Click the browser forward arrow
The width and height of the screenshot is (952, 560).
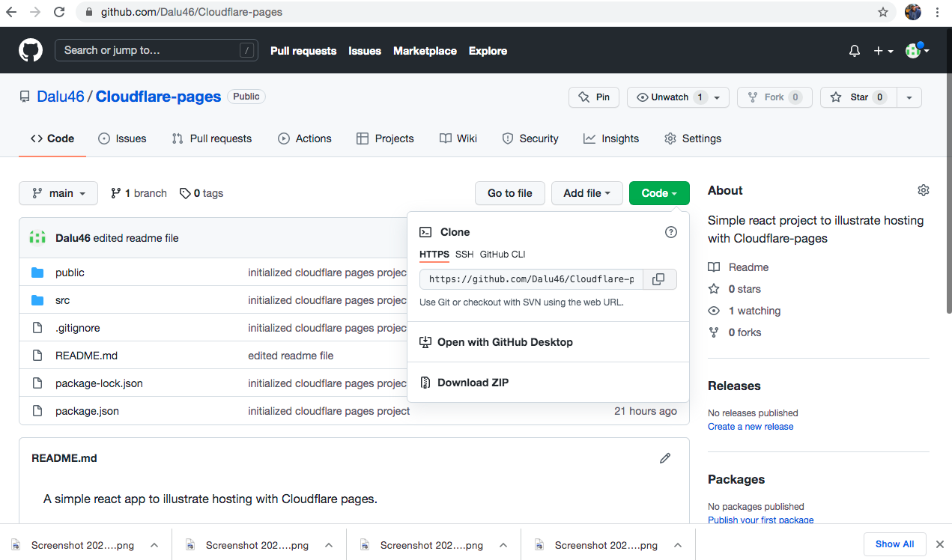pos(34,12)
